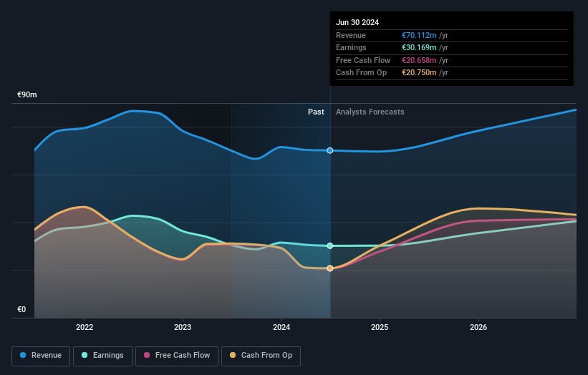
Task: Click the 'Revenue' row label in tooltip
Action: pyautogui.click(x=351, y=35)
